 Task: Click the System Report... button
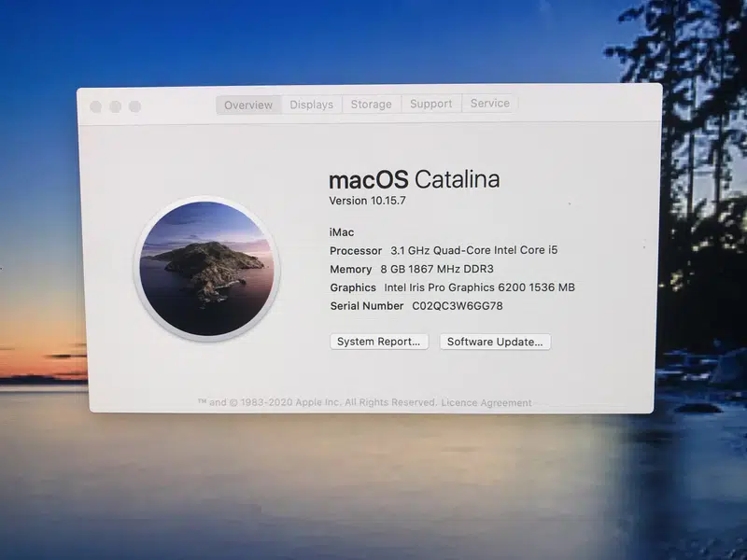tap(379, 342)
